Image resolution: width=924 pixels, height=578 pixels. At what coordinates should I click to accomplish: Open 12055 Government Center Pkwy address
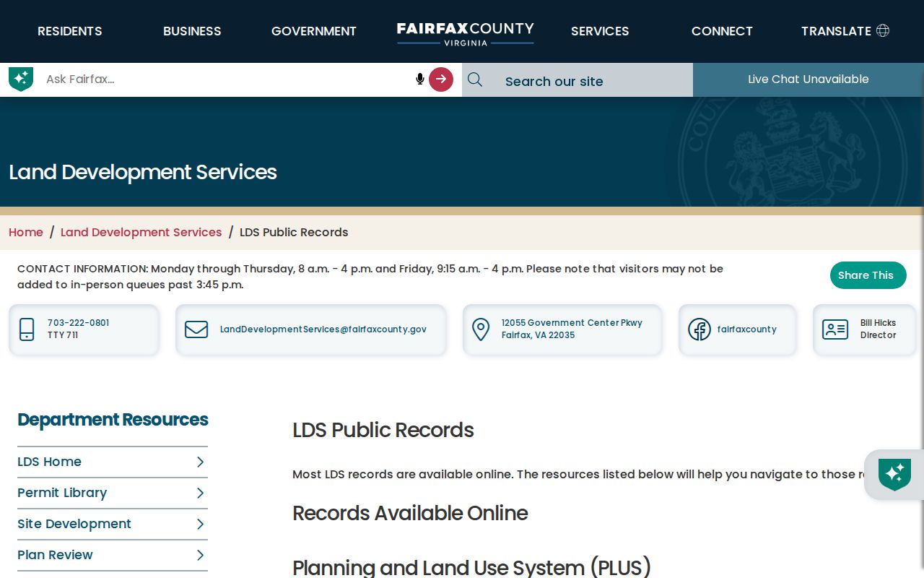point(572,329)
